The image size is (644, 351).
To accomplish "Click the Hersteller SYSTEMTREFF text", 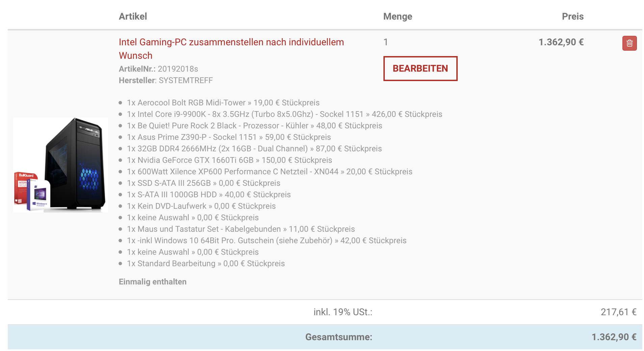I will pyautogui.click(x=166, y=80).
